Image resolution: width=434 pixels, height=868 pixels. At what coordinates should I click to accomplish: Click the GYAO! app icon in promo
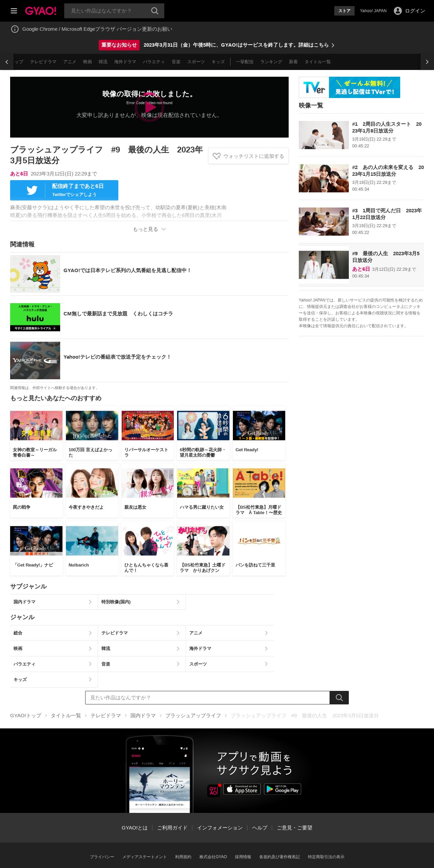214,791
